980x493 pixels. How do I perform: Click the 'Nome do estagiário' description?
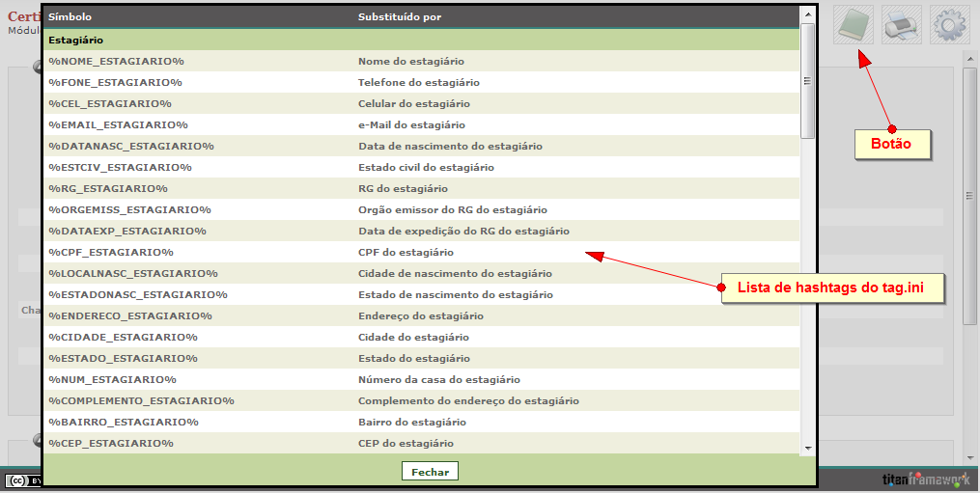411,61
